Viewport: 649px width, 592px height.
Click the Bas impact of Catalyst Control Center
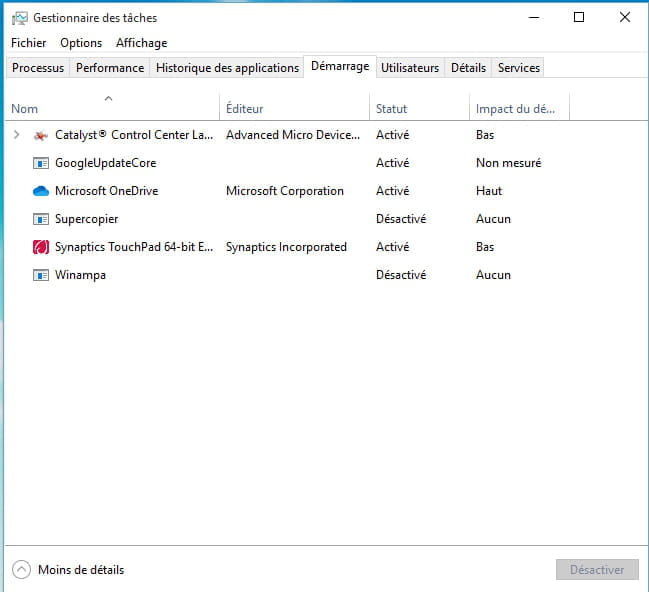click(x=485, y=135)
